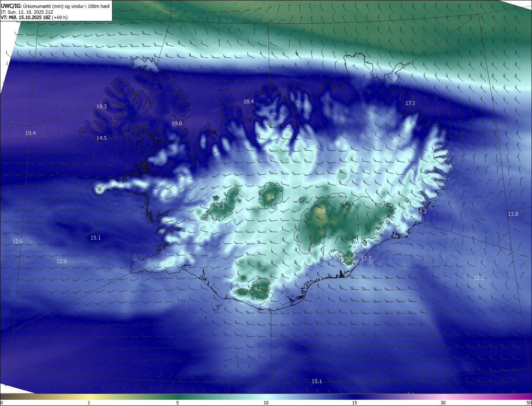532x406 pixels.
Task: Click the 17.1 value label
Action: (x=410, y=103)
